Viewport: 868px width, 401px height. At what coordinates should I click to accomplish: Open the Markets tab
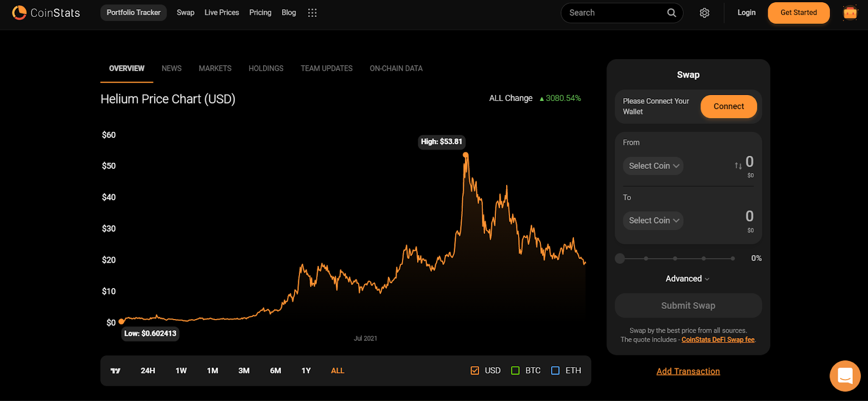pyautogui.click(x=215, y=68)
